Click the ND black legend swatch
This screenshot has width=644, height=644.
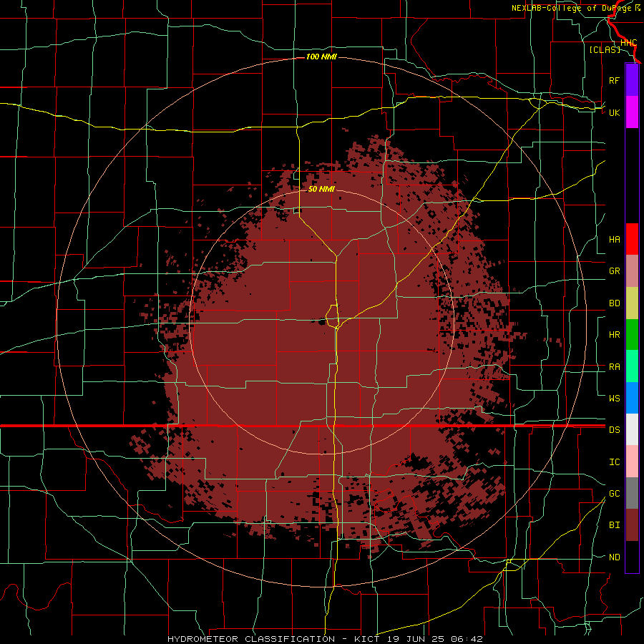[632, 557]
